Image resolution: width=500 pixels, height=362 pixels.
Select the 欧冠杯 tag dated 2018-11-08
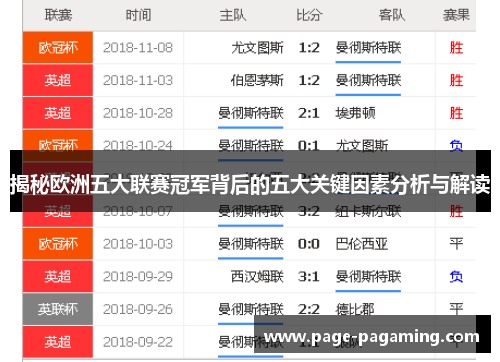tap(58, 48)
